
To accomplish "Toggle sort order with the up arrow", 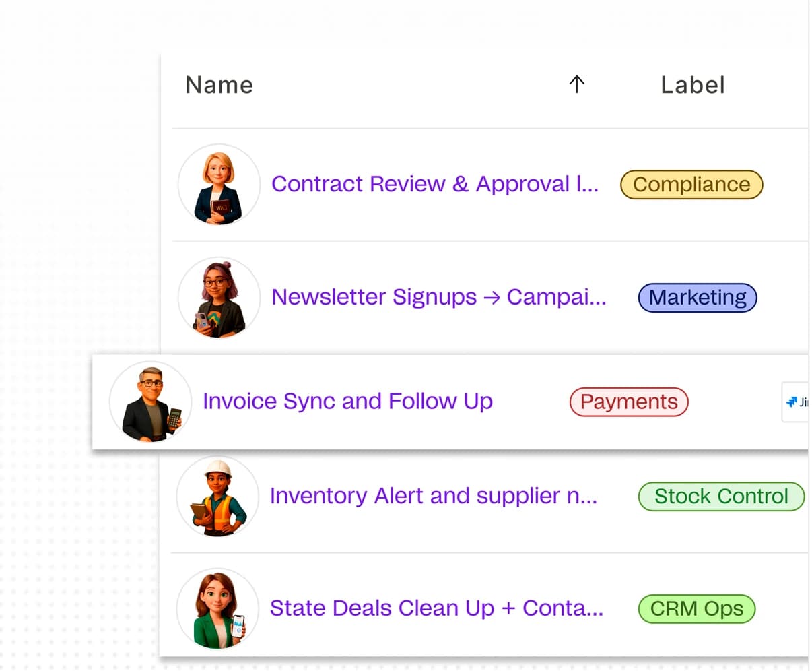I will click(x=576, y=84).
